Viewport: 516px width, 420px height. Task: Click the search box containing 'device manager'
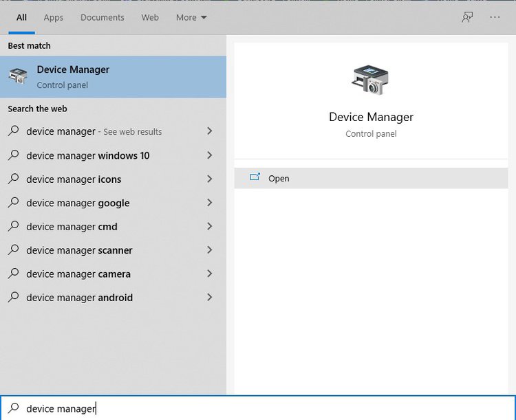(x=258, y=408)
